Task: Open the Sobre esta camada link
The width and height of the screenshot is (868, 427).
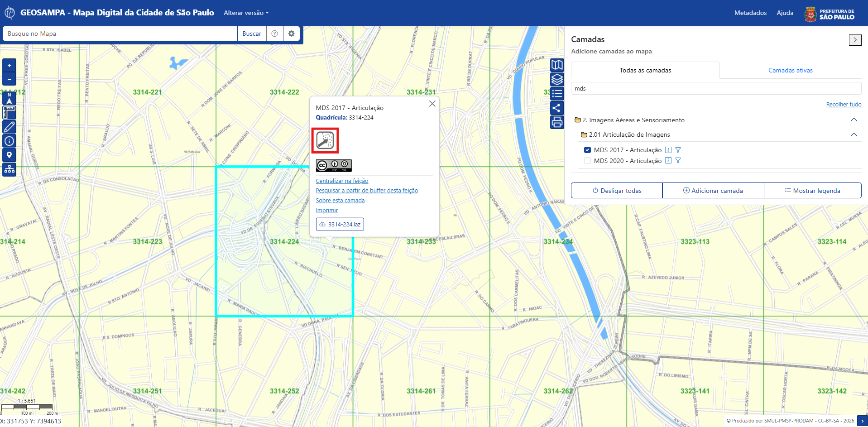Action: pos(340,201)
